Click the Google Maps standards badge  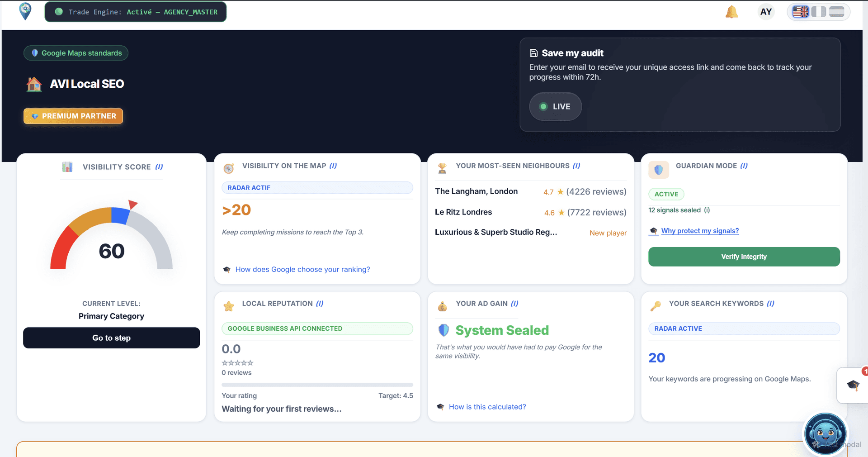pyautogui.click(x=76, y=53)
